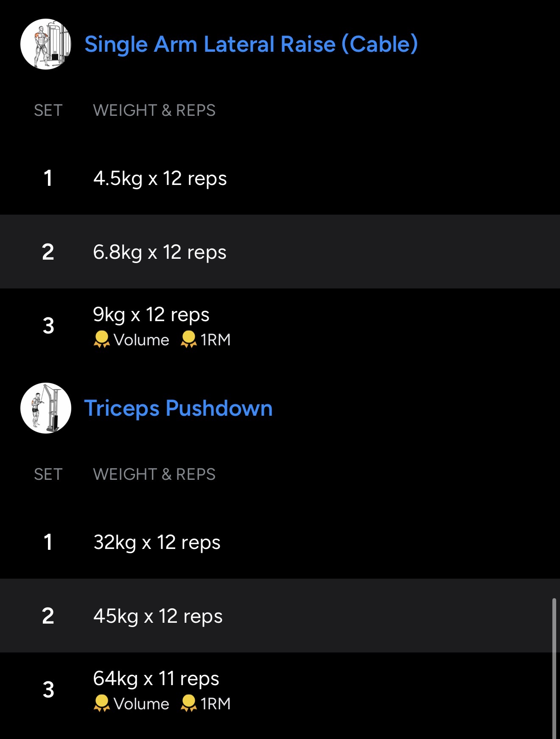The width and height of the screenshot is (560, 739).
Task: Select the 4.5kg x 12 reps set
Action: pos(160,178)
